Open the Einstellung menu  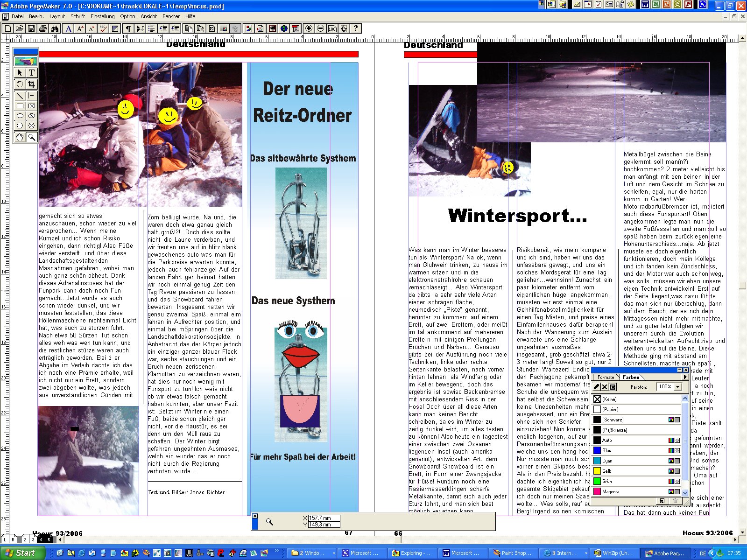point(103,16)
